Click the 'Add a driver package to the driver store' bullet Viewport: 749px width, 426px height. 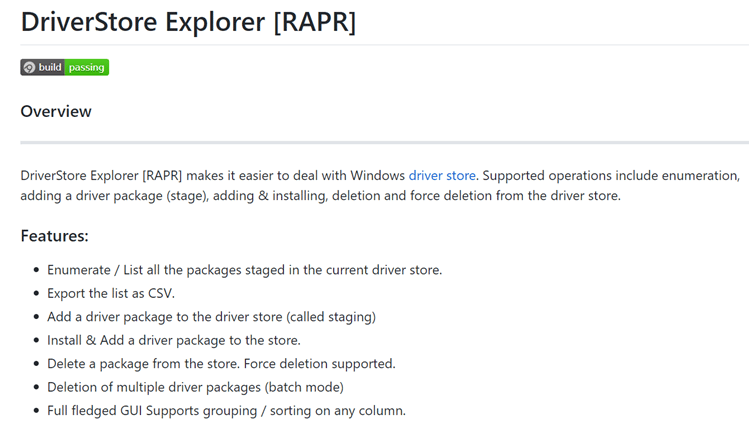211,317
